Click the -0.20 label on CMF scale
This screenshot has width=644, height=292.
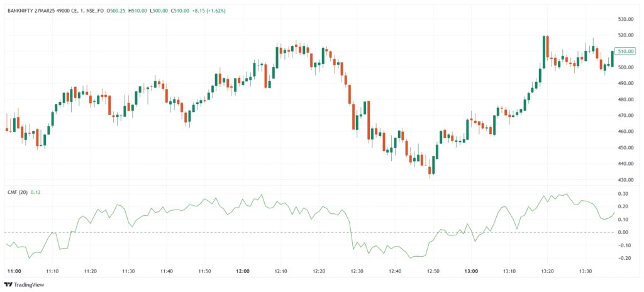(625, 259)
